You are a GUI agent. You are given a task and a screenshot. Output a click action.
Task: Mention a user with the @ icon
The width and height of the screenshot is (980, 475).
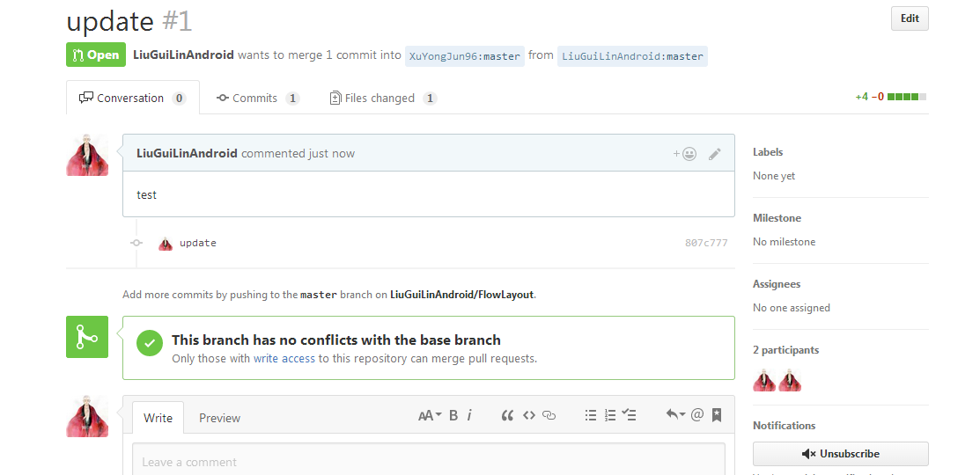pos(697,414)
